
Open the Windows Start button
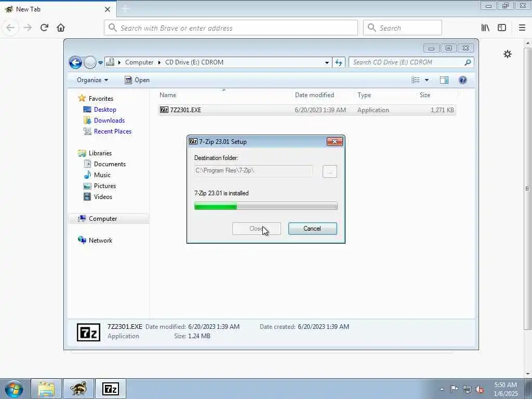click(x=14, y=389)
